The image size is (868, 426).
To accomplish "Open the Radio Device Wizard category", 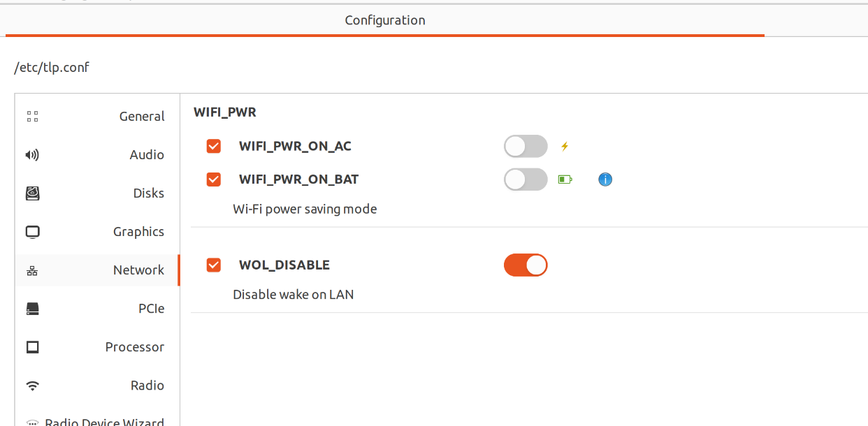I will click(105, 422).
